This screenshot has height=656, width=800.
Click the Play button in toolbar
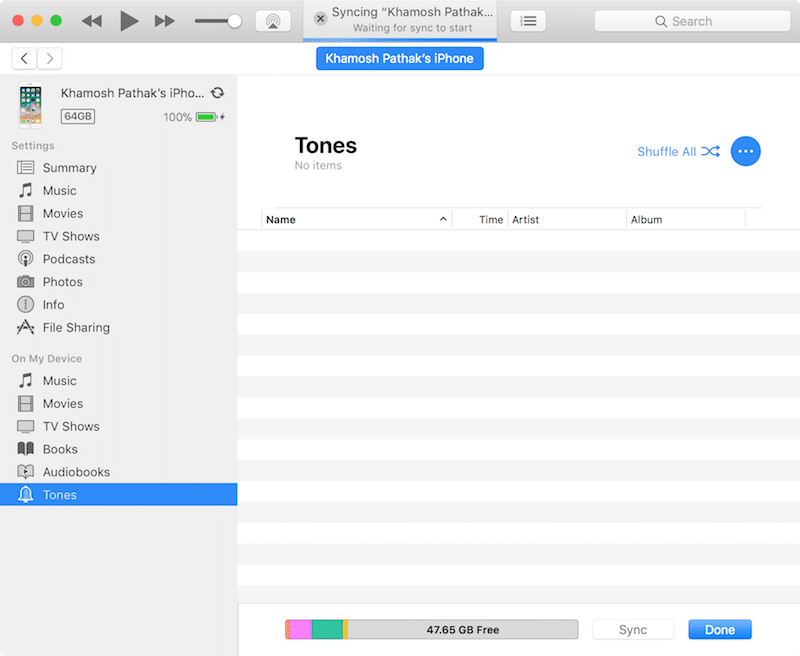[x=129, y=21]
